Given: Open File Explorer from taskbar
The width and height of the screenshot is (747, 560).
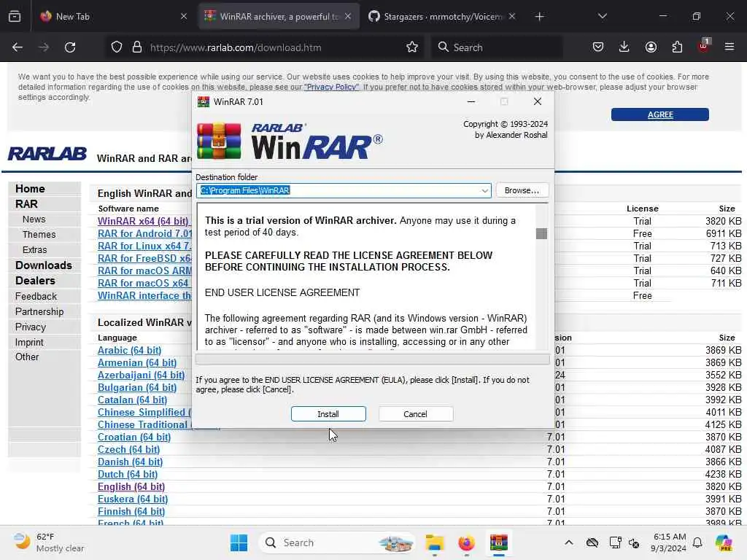Looking at the screenshot, I should 435,542.
